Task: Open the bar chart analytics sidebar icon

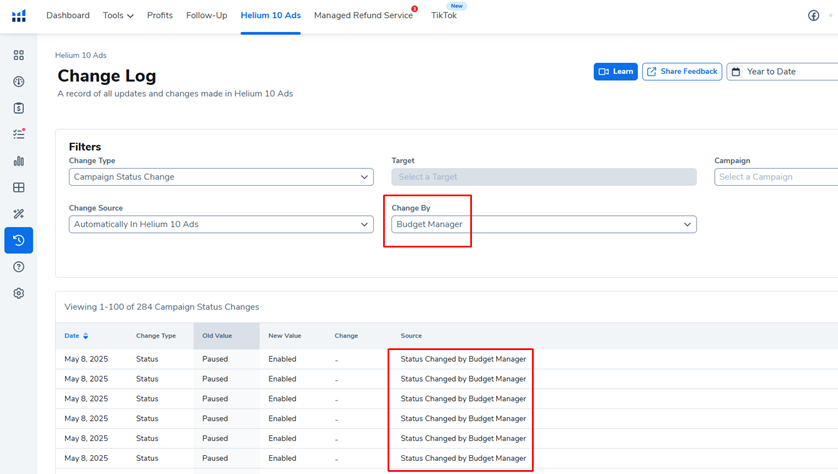Action: click(x=18, y=161)
